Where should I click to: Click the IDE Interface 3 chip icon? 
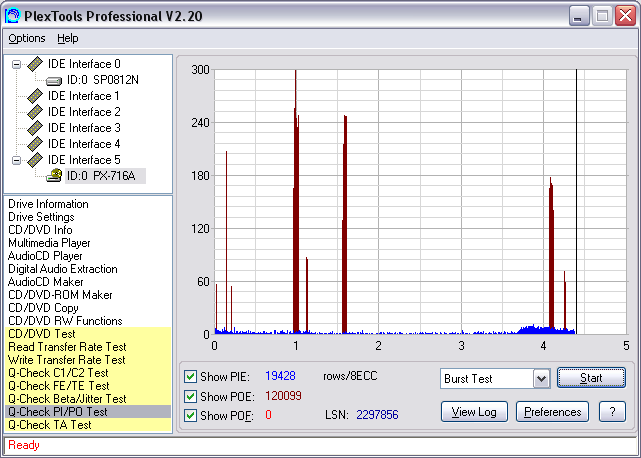35,128
